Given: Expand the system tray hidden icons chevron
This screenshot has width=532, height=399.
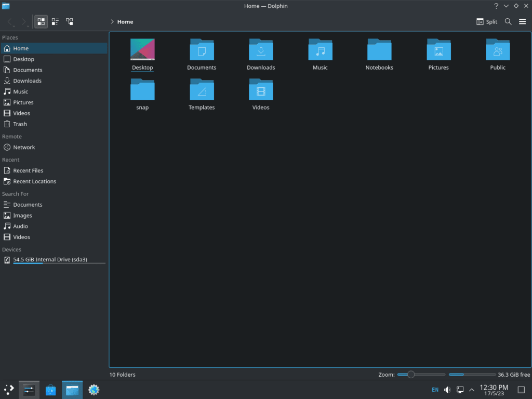Looking at the screenshot, I should [x=471, y=389].
